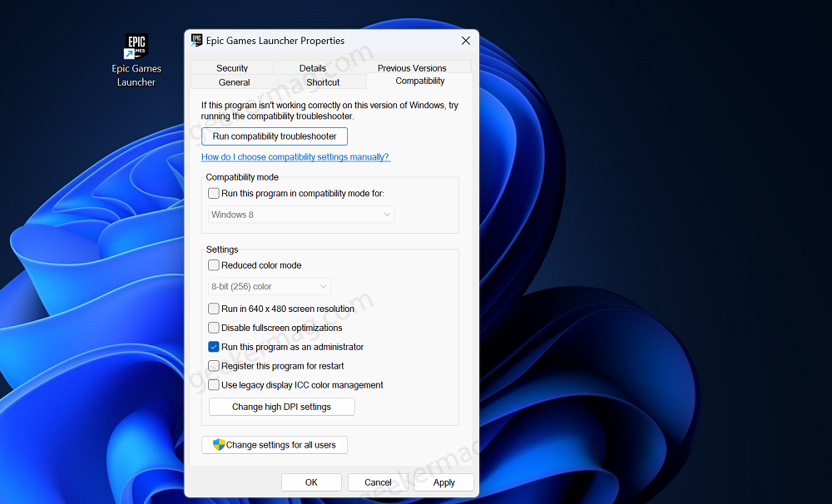Click the Apply button
The width and height of the screenshot is (832, 504).
[444, 482]
